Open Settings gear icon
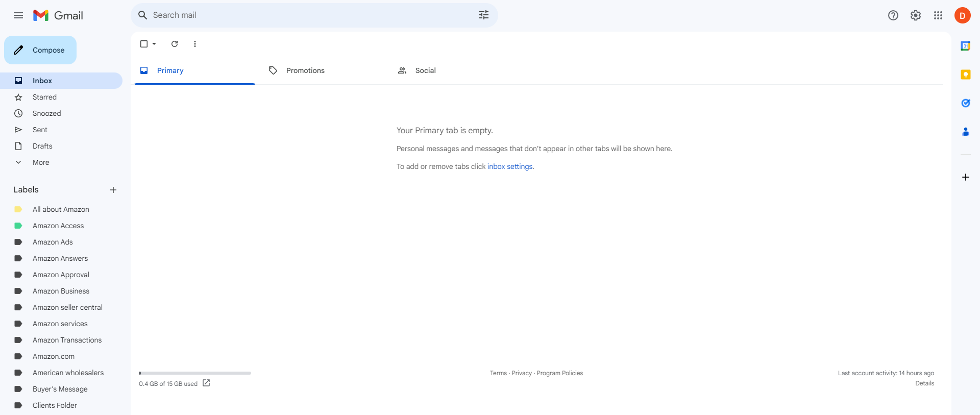The width and height of the screenshot is (980, 415). tap(916, 15)
